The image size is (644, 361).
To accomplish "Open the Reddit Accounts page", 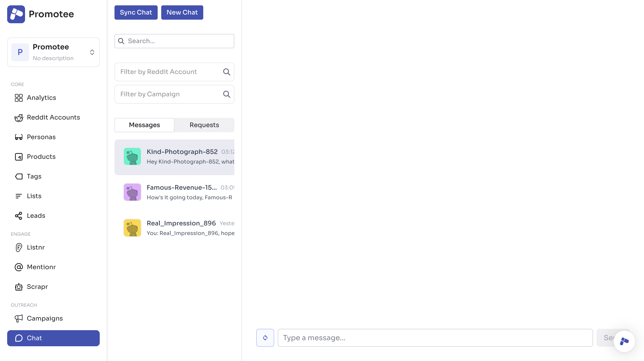I will point(53,118).
